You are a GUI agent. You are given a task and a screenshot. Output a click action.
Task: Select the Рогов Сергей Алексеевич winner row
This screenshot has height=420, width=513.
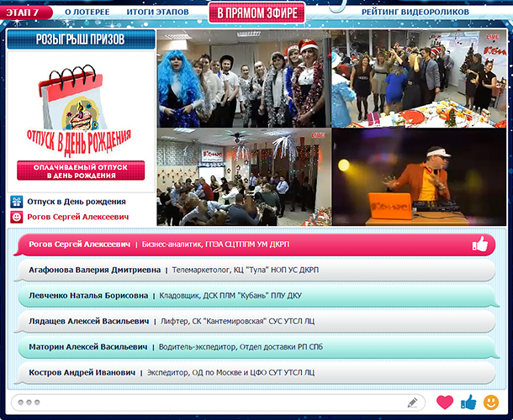(255, 244)
